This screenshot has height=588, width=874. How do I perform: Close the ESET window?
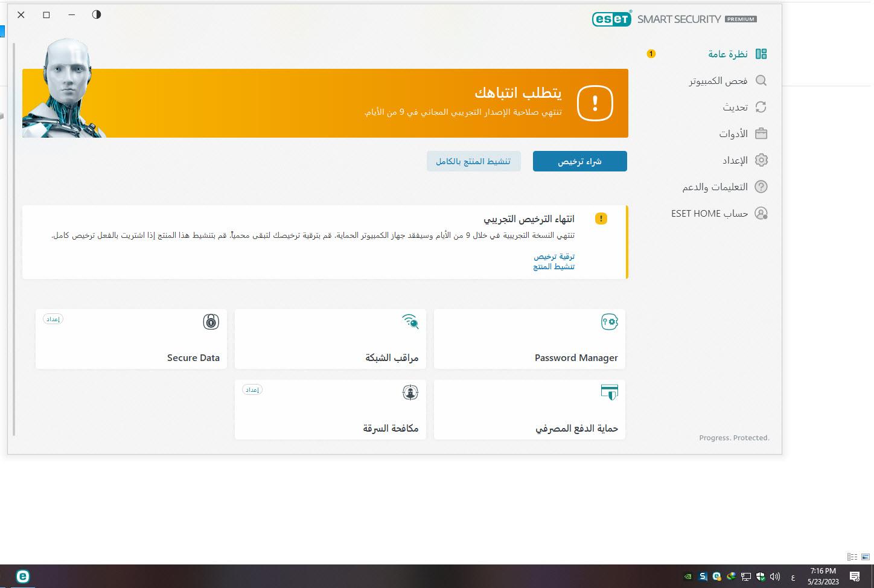click(21, 14)
